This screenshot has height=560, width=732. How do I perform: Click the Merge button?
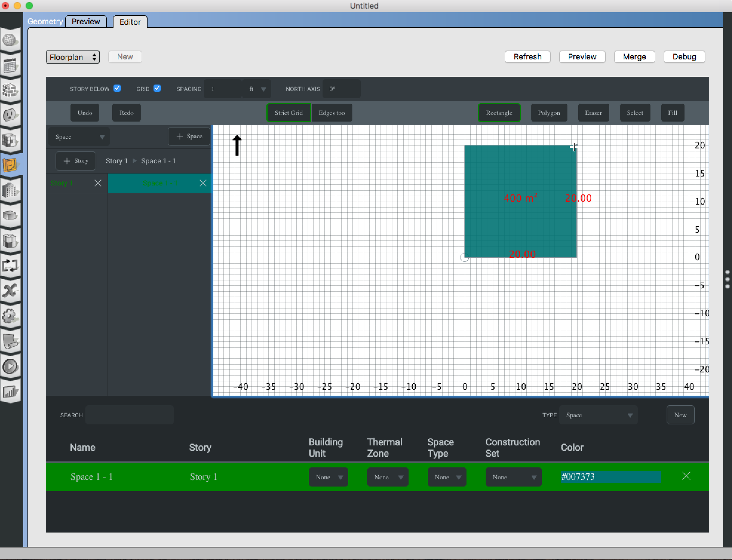(634, 57)
